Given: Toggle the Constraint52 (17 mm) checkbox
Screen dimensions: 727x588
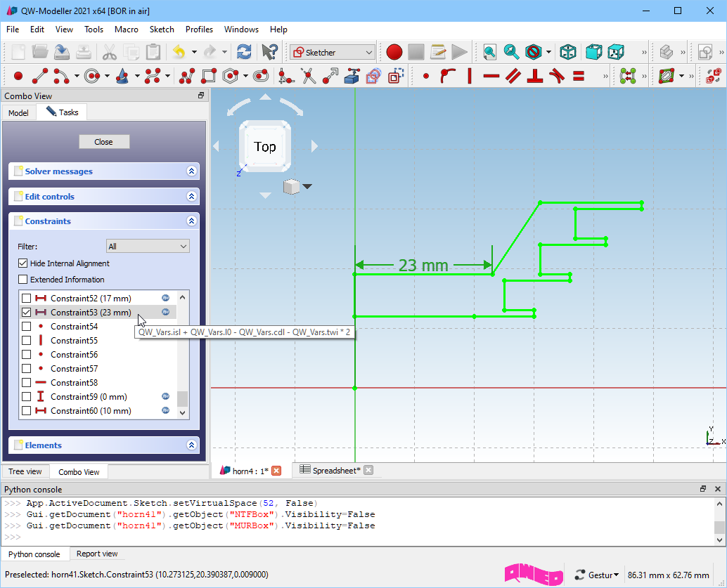Looking at the screenshot, I should tap(27, 299).
